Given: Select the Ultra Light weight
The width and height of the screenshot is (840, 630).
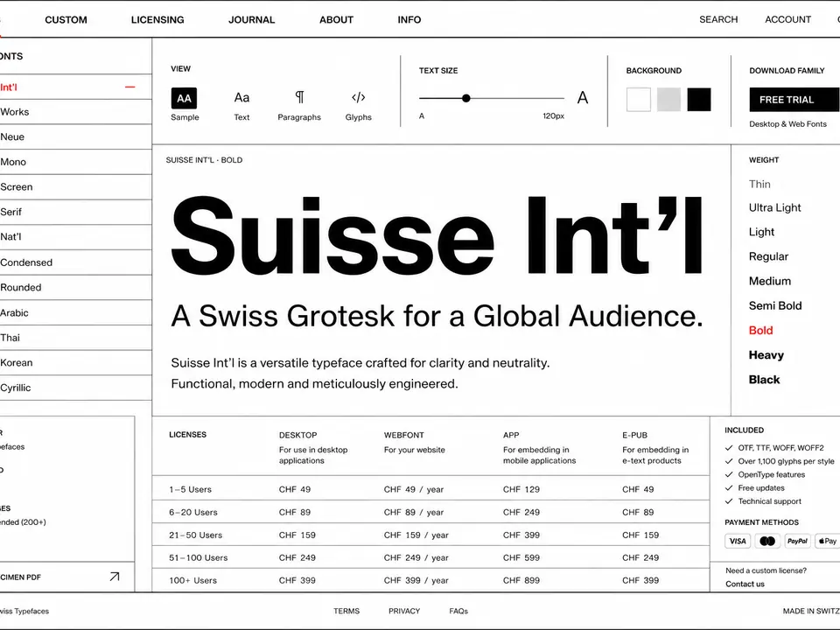Looking at the screenshot, I should tap(774, 208).
